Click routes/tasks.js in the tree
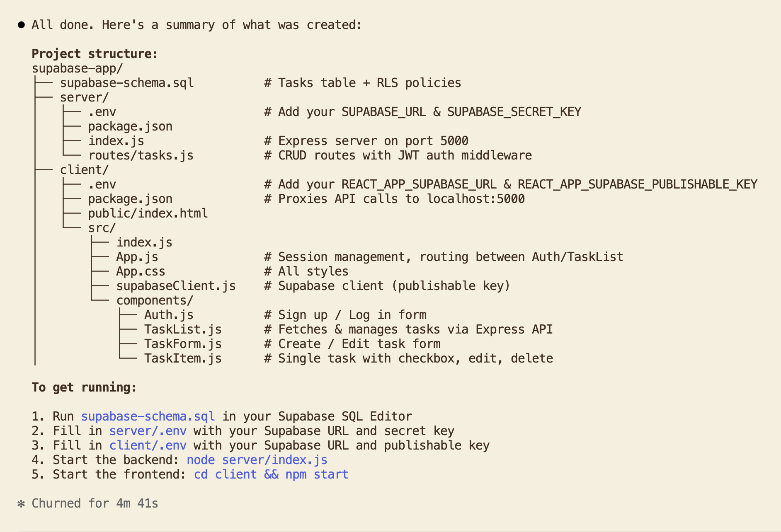The image size is (781, 532). [x=141, y=155]
